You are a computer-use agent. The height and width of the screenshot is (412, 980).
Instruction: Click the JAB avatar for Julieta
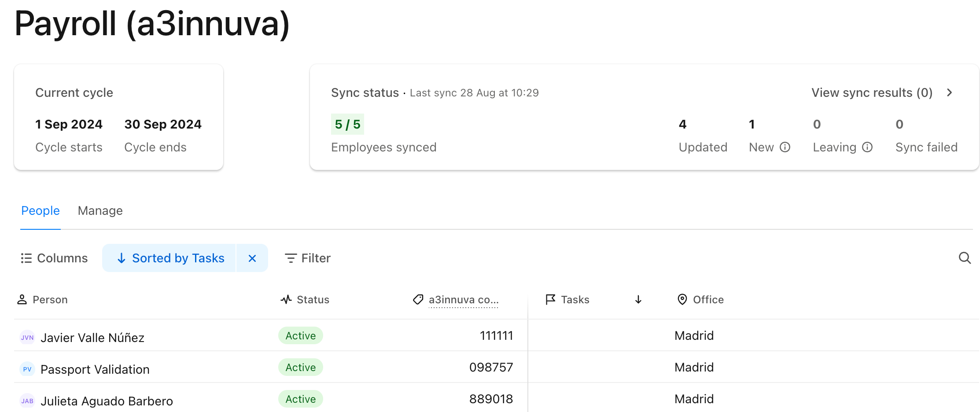[x=27, y=401]
